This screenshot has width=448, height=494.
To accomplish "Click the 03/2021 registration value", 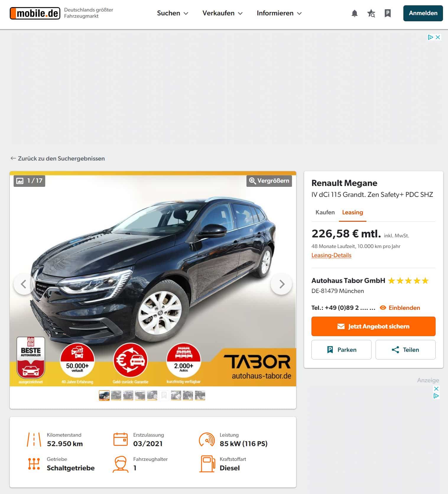I will [x=148, y=444].
